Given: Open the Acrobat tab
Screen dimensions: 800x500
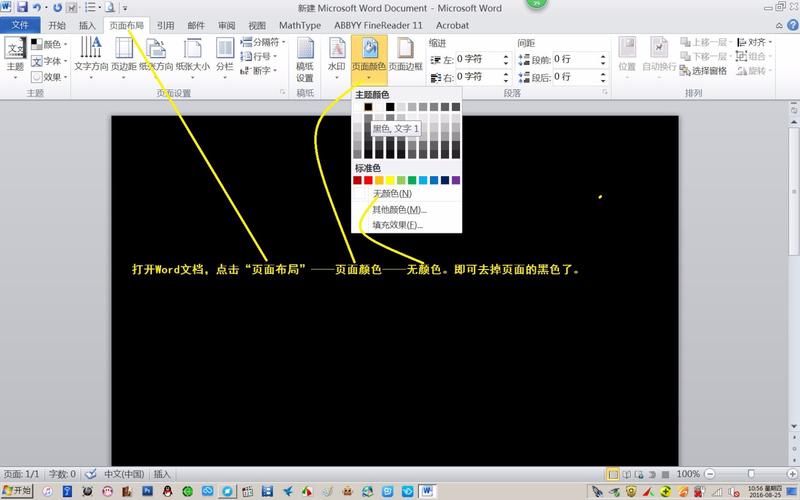Looking at the screenshot, I should pyautogui.click(x=453, y=25).
